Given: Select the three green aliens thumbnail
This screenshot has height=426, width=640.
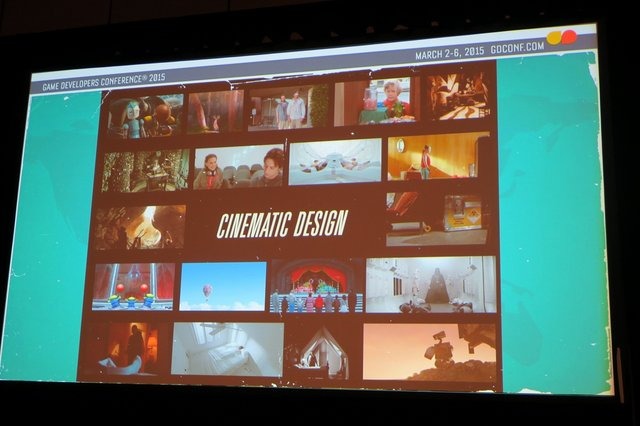Looking at the screenshot, I should click(133, 287).
